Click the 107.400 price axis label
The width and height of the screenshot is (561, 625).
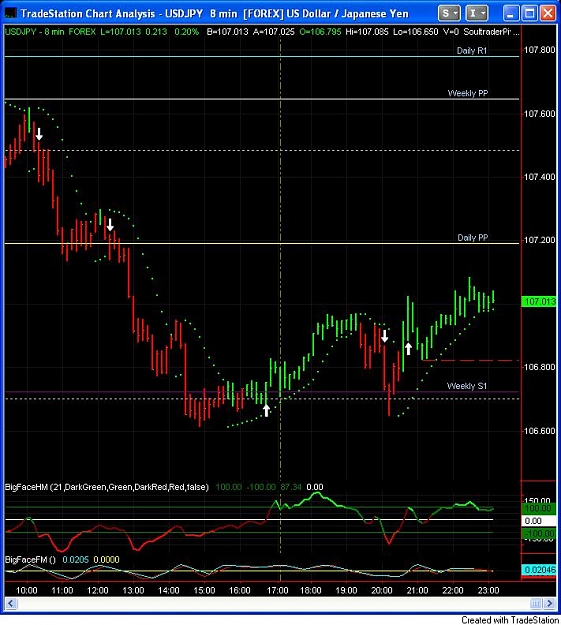(x=539, y=177)
